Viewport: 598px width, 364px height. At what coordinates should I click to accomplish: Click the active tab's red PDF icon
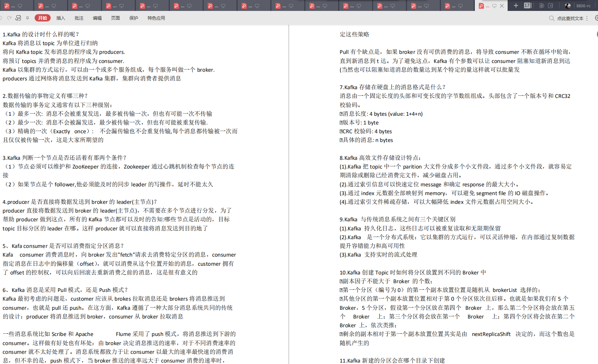click(x=481, y=6)
